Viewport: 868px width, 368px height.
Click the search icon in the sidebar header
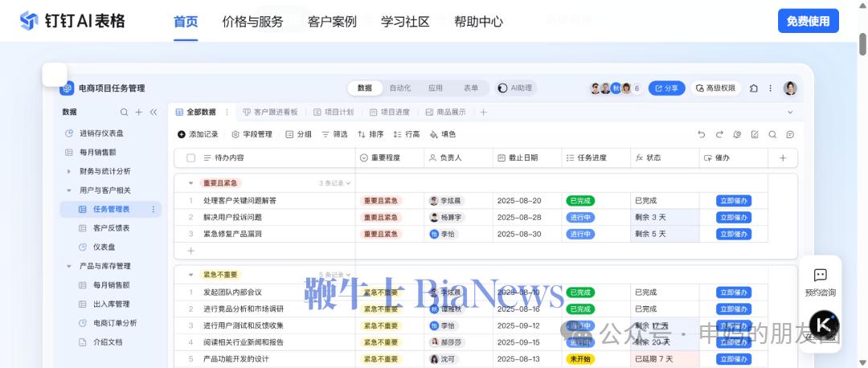point(124,112)
